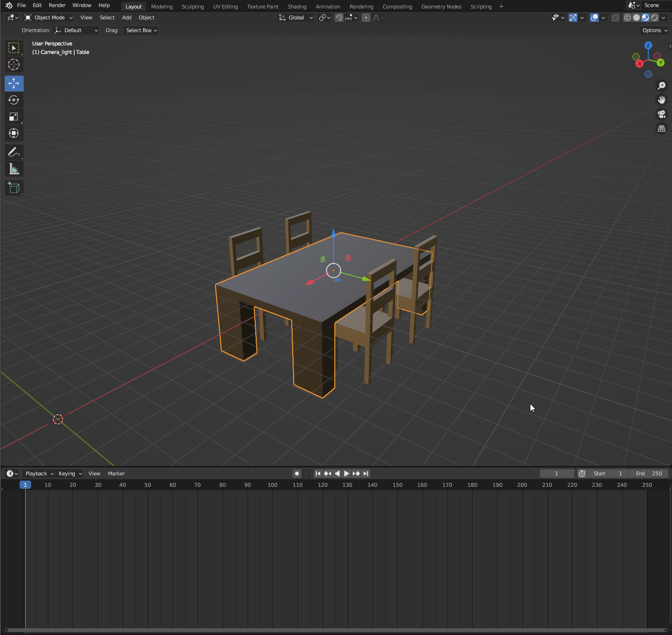Image resolution: width=672 pixels, height=635 pixels.
Task: Click the camera view icon in sidebar
Action: (x=661, y=114)
